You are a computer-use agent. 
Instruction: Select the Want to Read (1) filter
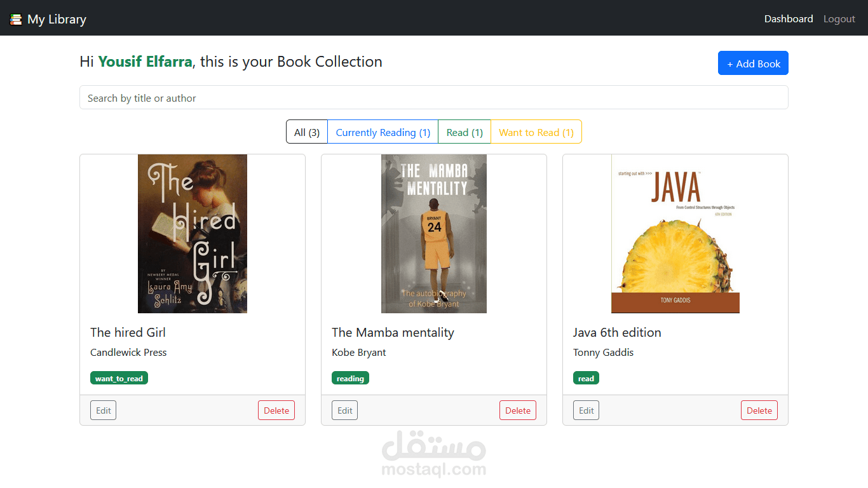coord(536,132)
